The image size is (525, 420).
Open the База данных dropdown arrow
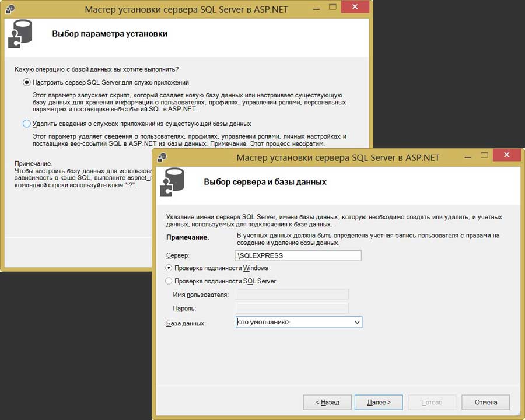357,322
